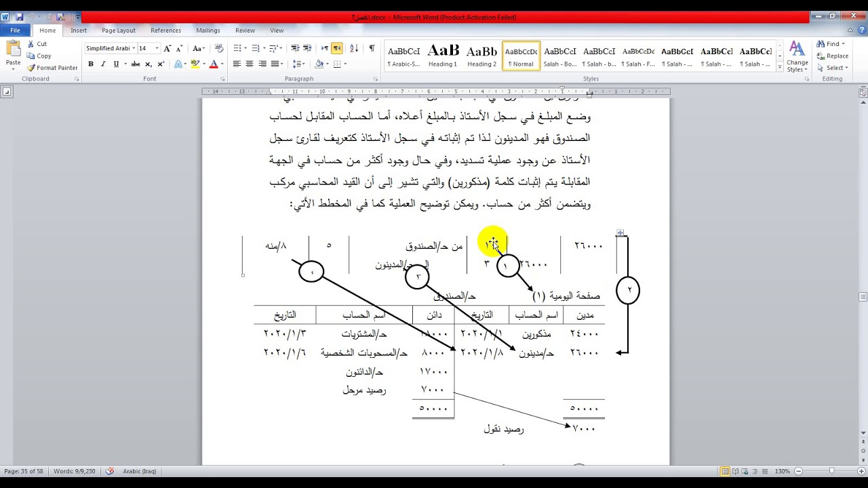The height and width of the screenshot is (488, 868).
Task: Align text right
Action: pos(262,64)
